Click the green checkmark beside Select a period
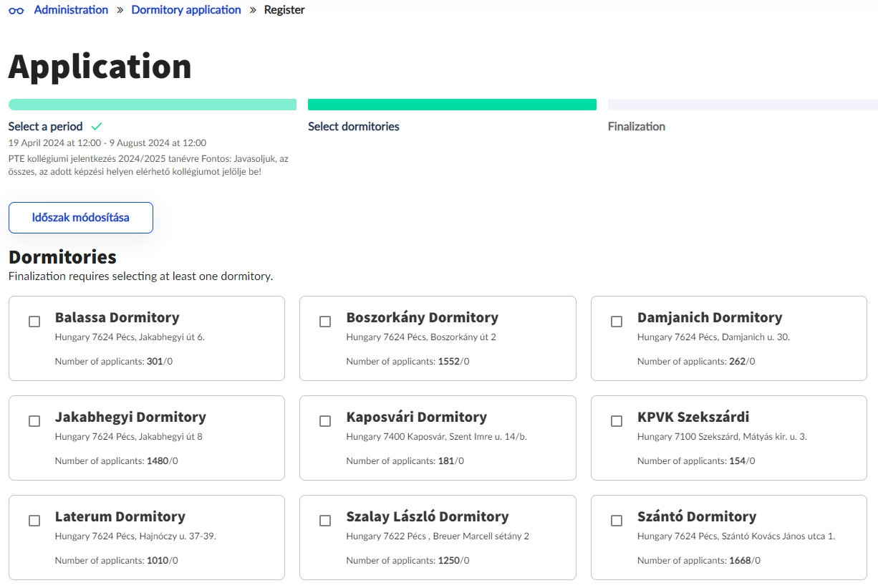878x588 pixels. pyautogui.click(x=97, y=127)
